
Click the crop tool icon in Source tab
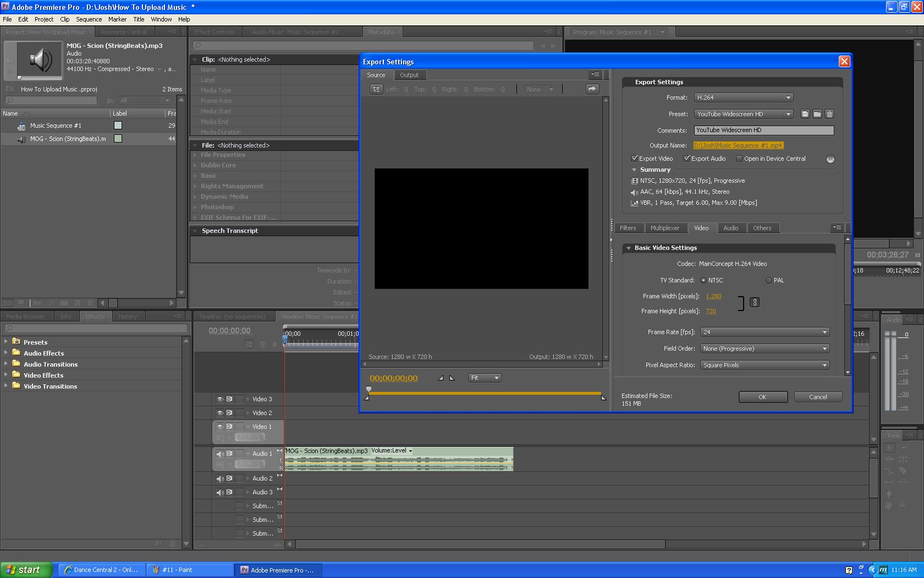pyautogui.click(x=376, y=89)
